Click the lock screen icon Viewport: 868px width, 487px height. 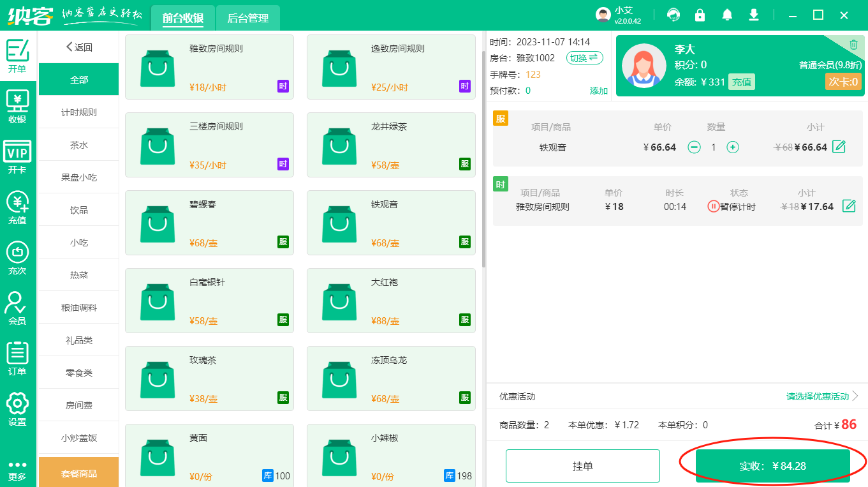click(x=700, y=15)
